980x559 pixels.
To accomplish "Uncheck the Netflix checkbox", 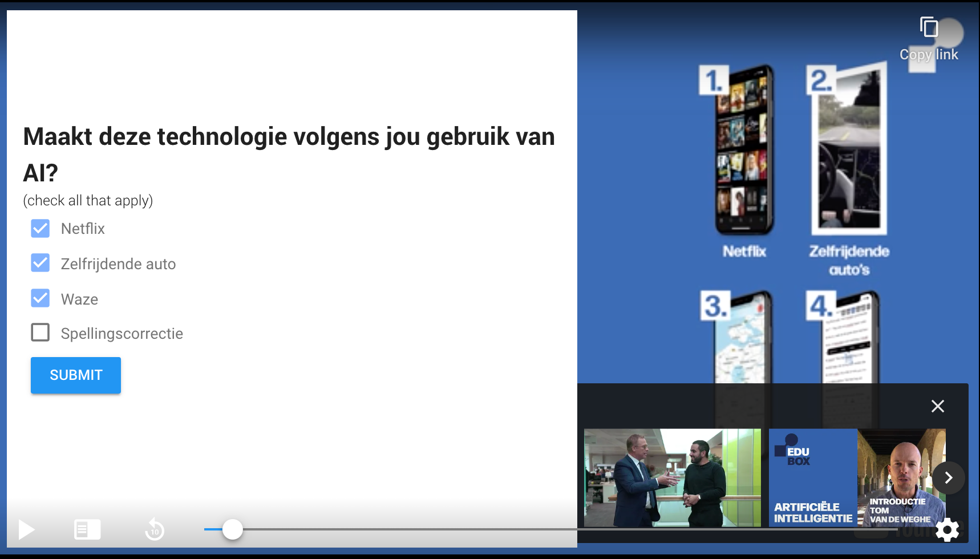I will [41, 229].
